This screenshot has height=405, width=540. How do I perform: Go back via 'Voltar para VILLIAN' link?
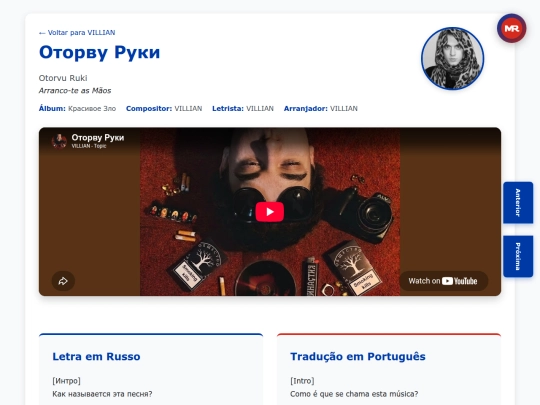(77, 33)
